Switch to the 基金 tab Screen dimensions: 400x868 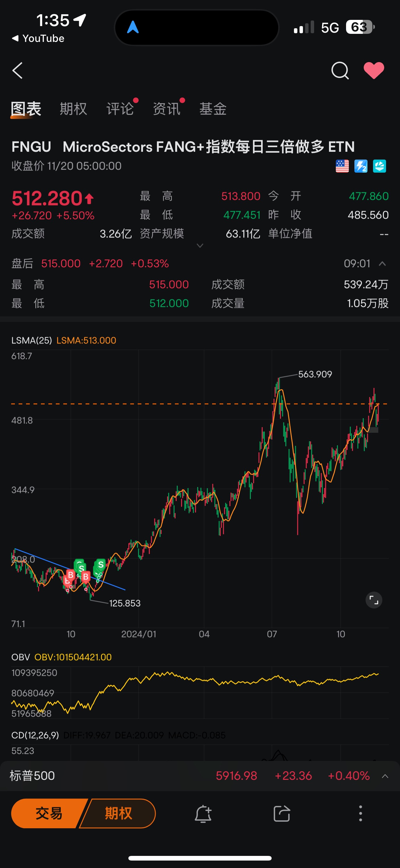click(x=213, y=109)
